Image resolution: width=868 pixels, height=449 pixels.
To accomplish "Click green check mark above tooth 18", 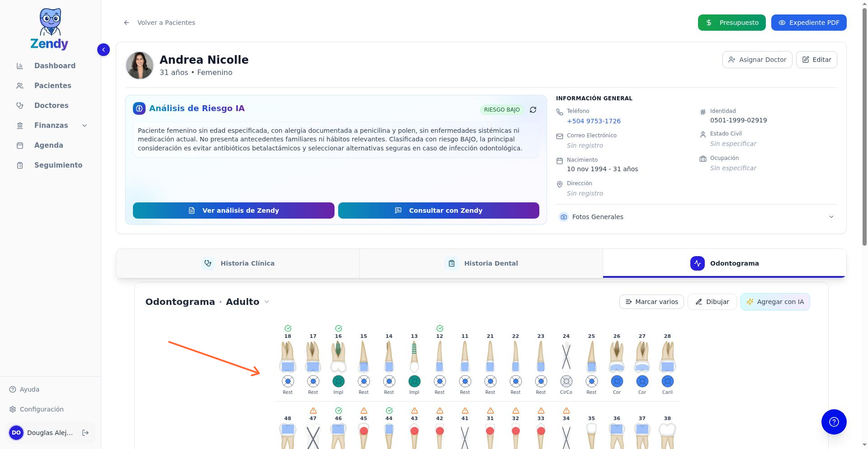I will click(x=288, y=328).
